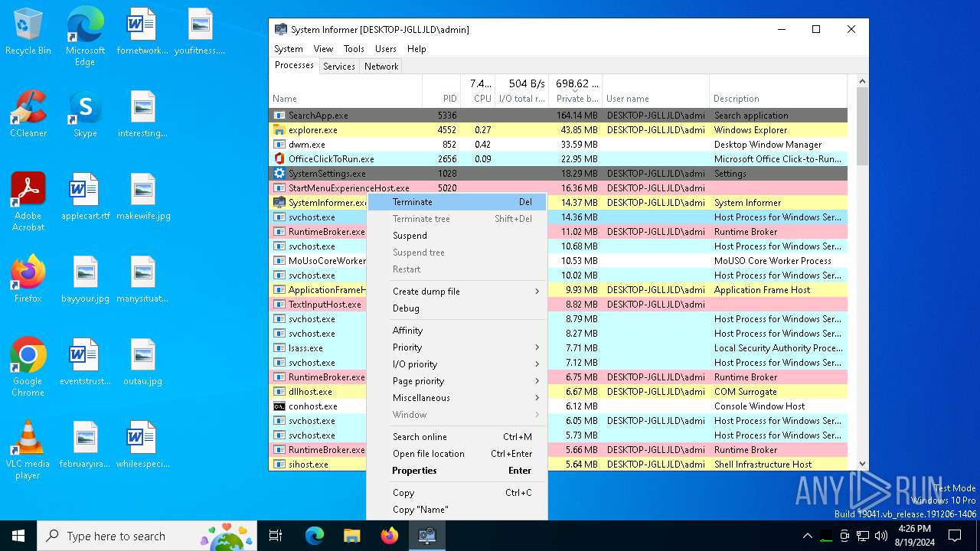Choose Terminate from the context menu
Image resolution: width=980 pixels, height=551 pixels.
457,202
